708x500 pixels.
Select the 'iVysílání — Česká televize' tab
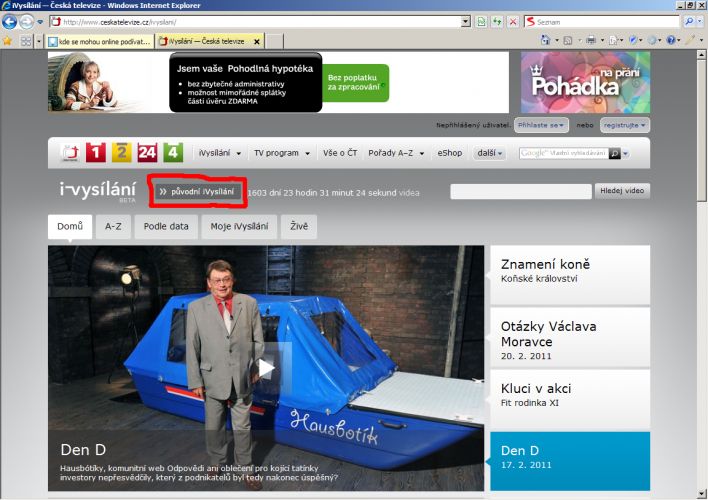click(205, 41)
